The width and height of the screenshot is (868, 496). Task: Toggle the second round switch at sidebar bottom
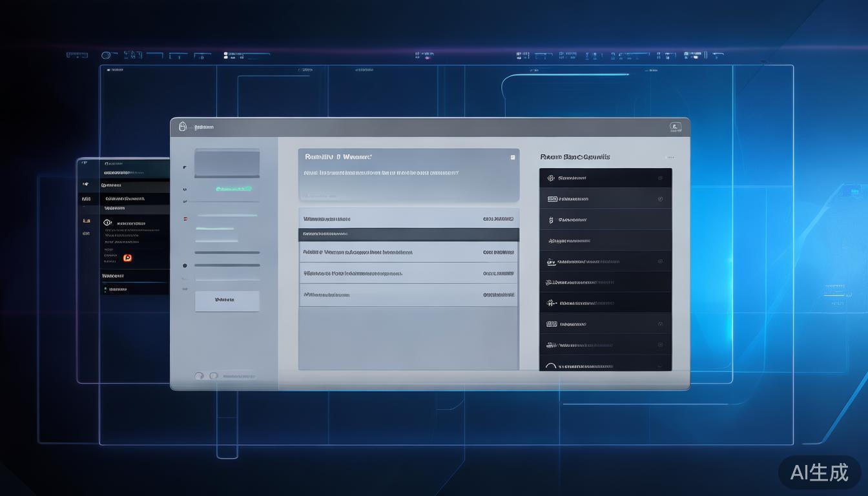pyautogui.click(x=212, y=376)
